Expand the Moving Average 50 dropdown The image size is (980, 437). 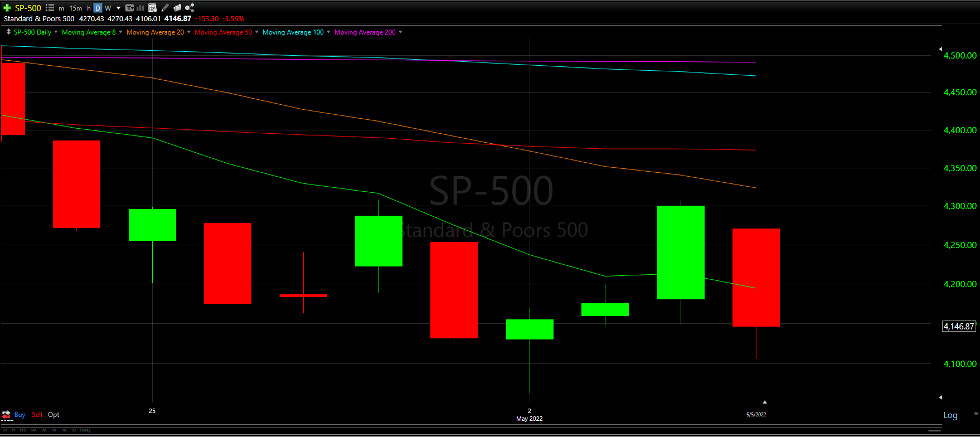pyautogui.click(x=256, y=32)
